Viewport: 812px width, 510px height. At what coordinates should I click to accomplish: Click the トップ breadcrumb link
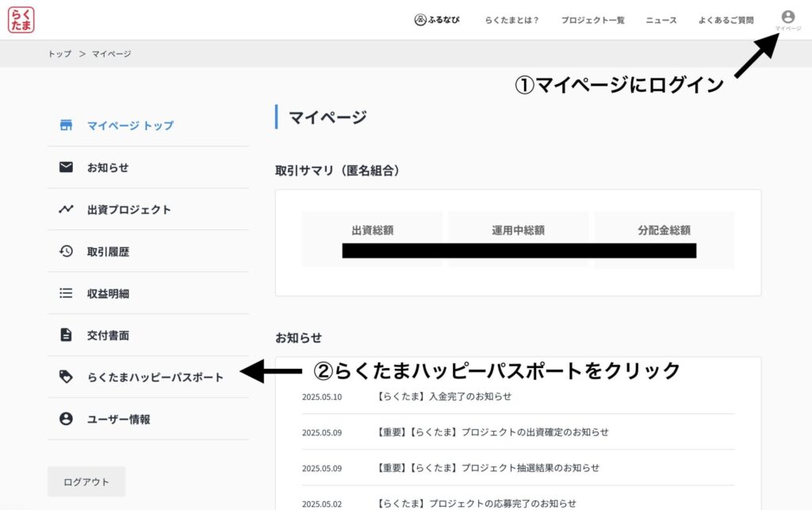(x=59, y=54)
